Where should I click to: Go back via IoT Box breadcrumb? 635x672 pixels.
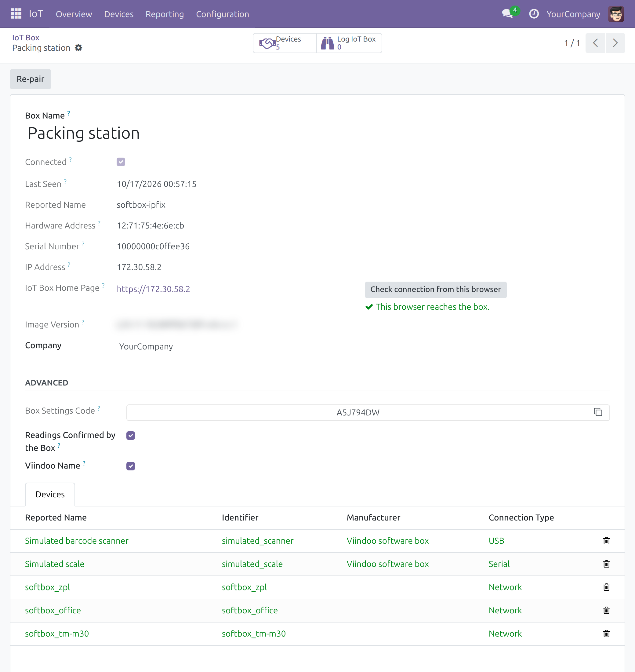click(x=26, y=38)
